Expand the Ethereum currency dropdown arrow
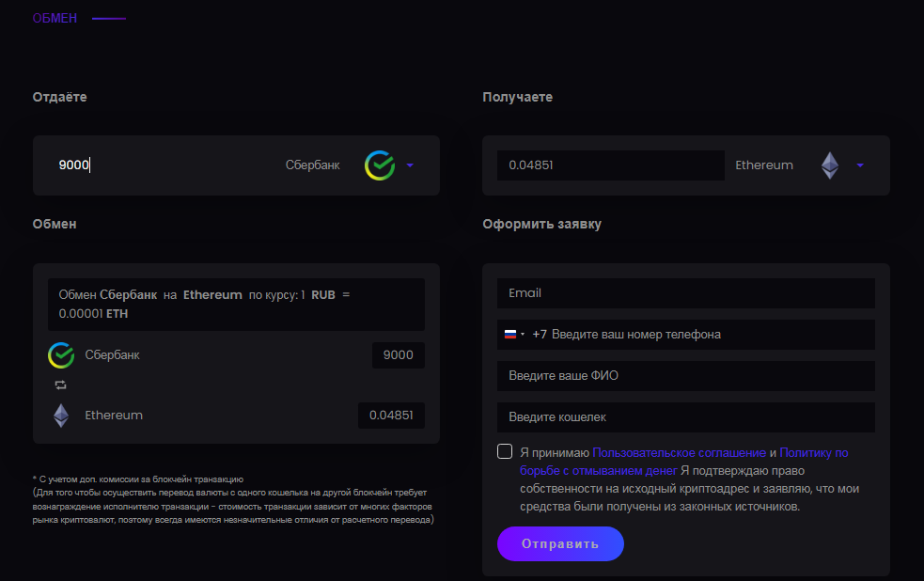 (x=860, y=165)
